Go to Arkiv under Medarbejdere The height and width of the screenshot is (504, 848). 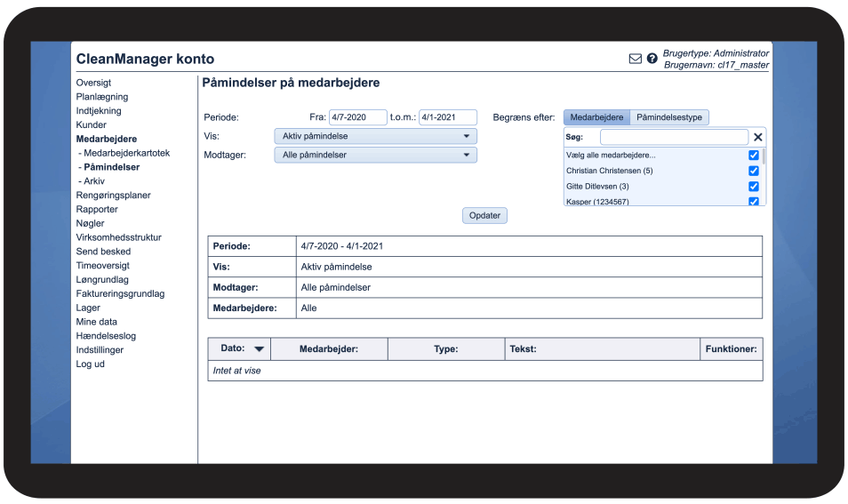(94, 181)
